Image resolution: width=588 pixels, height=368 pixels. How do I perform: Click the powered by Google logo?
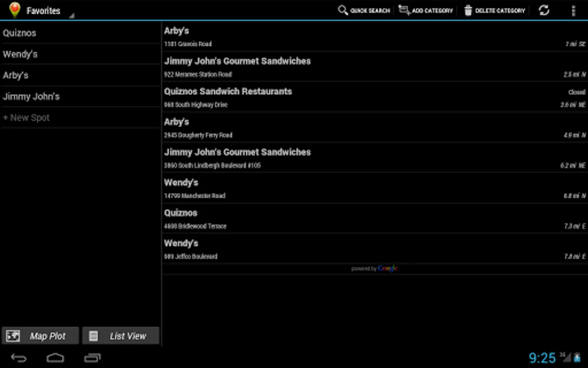coord(374,268)
